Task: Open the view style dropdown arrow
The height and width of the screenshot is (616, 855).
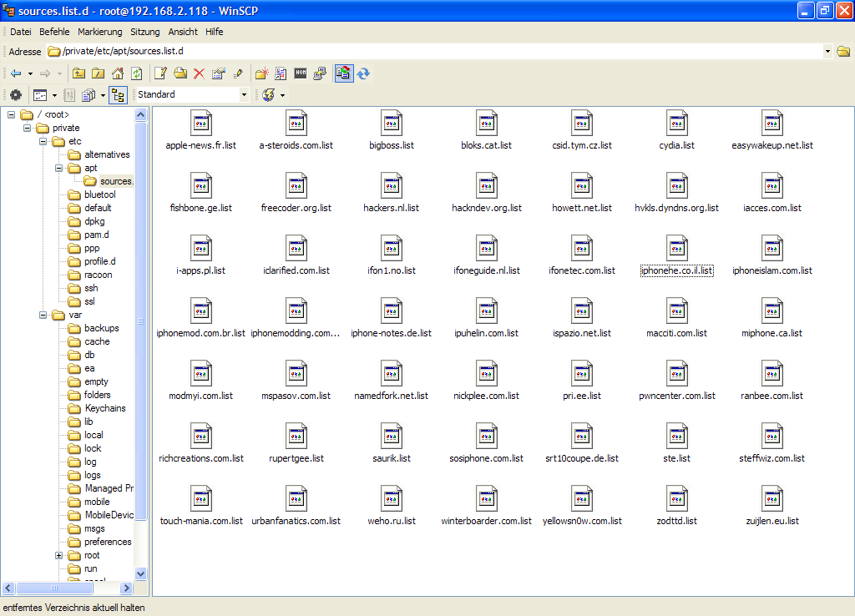Action: (x=54, y=95)
